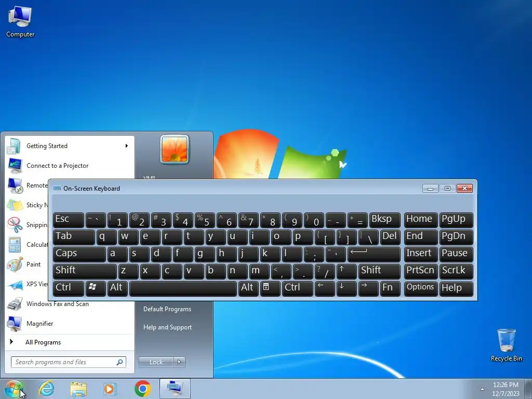Viewport: 532px width, 399px height.
Task: Click the Insert key
Action: 421,254
